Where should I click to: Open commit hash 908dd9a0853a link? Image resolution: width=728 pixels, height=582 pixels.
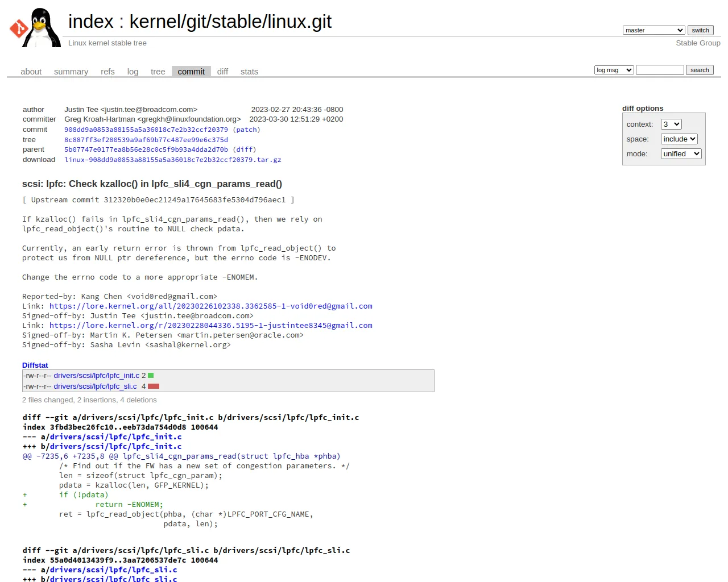click(x=146, y=130)
